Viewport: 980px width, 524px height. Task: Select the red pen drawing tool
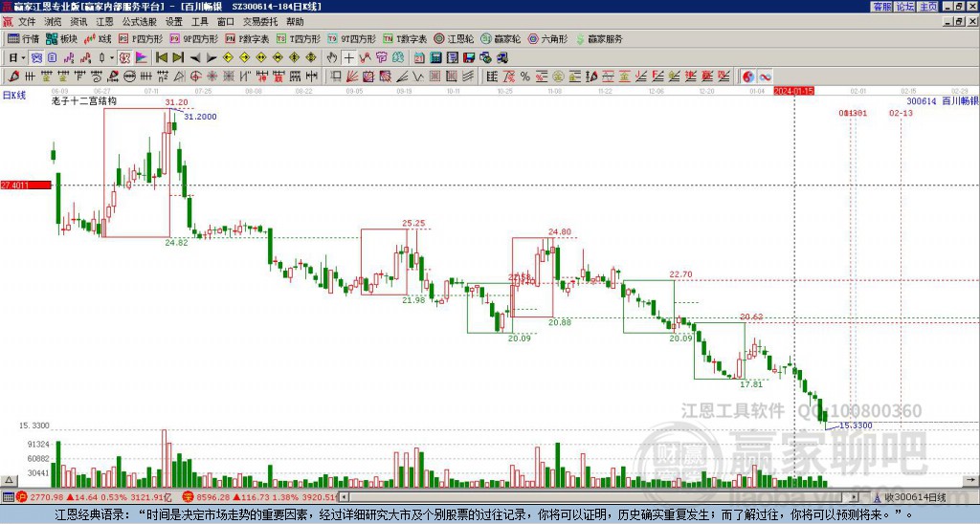12,76
